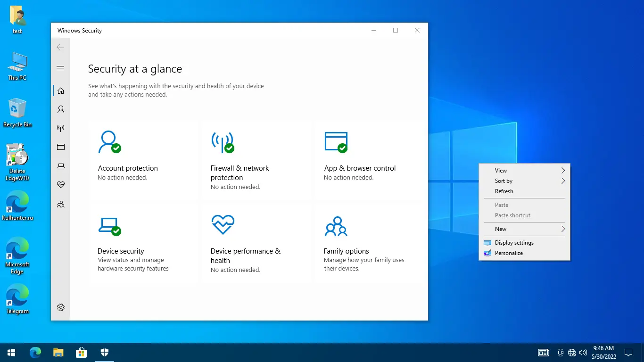Select the Microsoft Edge desktop shortcut
644x362 pixels.
[17, 256]
